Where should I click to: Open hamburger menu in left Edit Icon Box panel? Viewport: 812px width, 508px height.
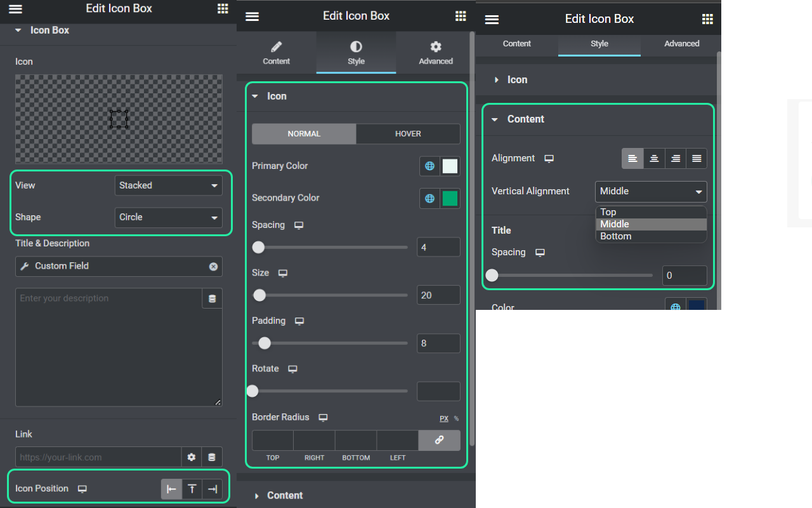(15, 9)
